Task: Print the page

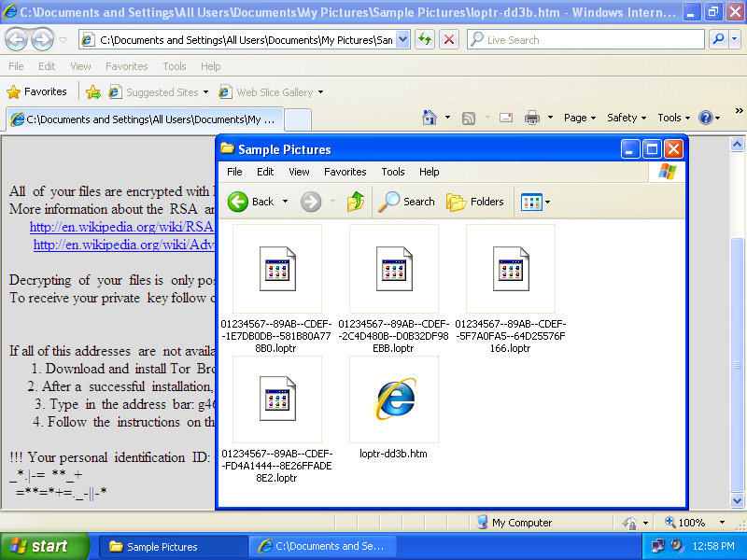Action: 532,118
